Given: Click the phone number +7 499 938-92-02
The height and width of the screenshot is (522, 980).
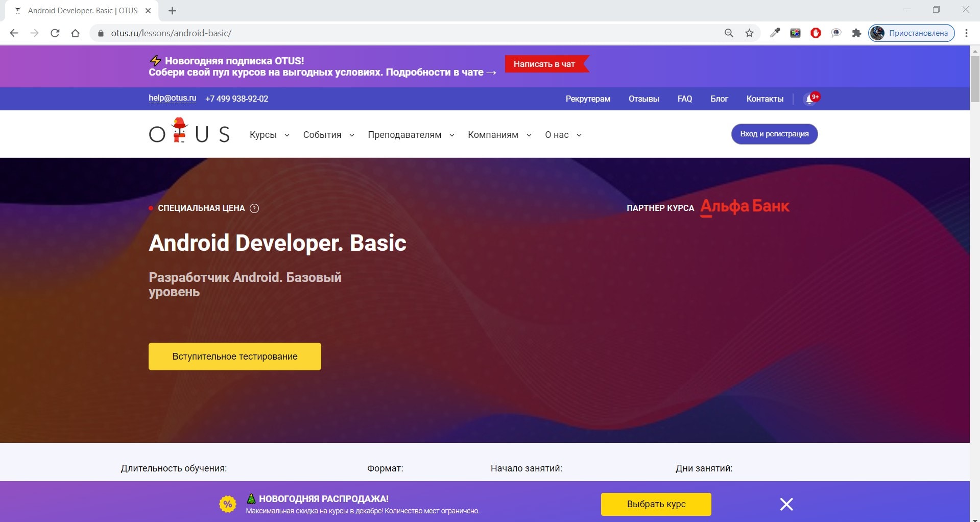Looking at the screenshot, I should [236, 99].
